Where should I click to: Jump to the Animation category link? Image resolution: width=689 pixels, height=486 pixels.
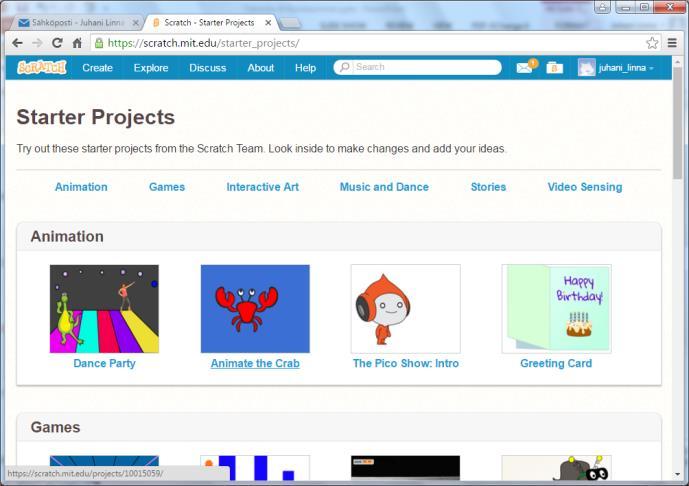pos(81,187)
